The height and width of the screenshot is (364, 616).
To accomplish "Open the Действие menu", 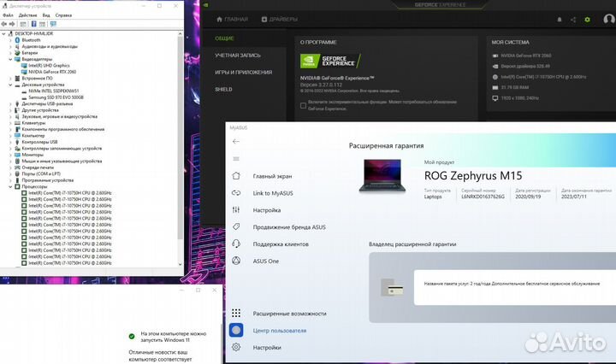I will point(28,15).
